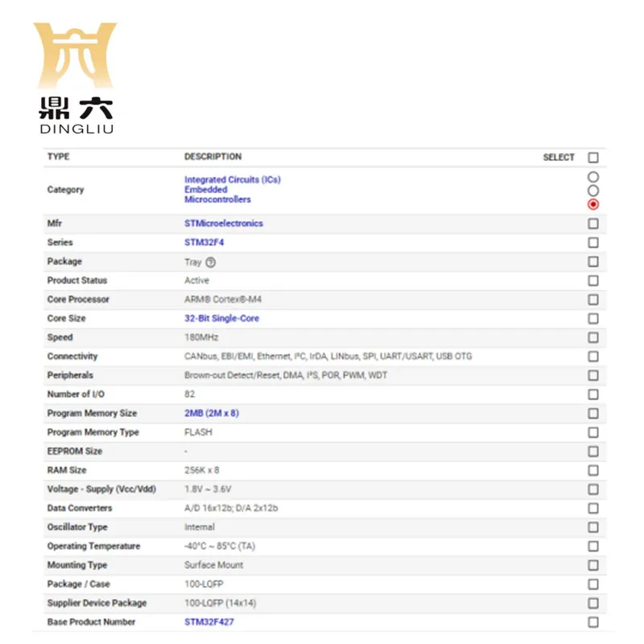Check the Peripherals row checkbox

point(592,375)
